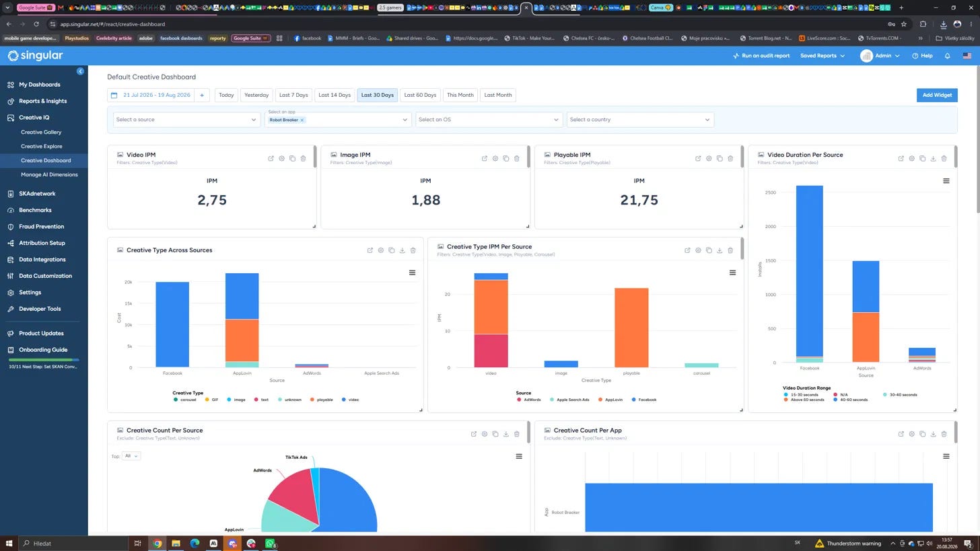
Task: Open the notifications bell
Action: point(947,56)
